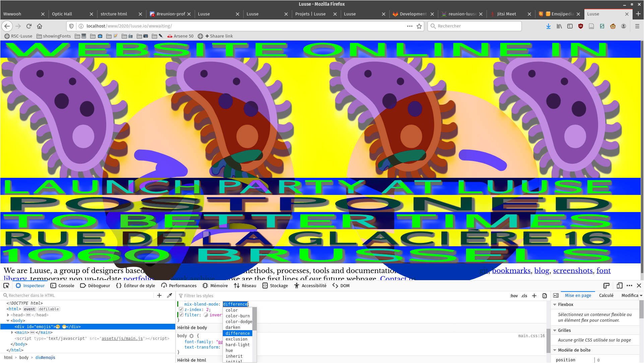The width and height of the screenshot is (644, 363).
Task: Click the eyedropper color picker icon
Action: [x=170, y=295]
